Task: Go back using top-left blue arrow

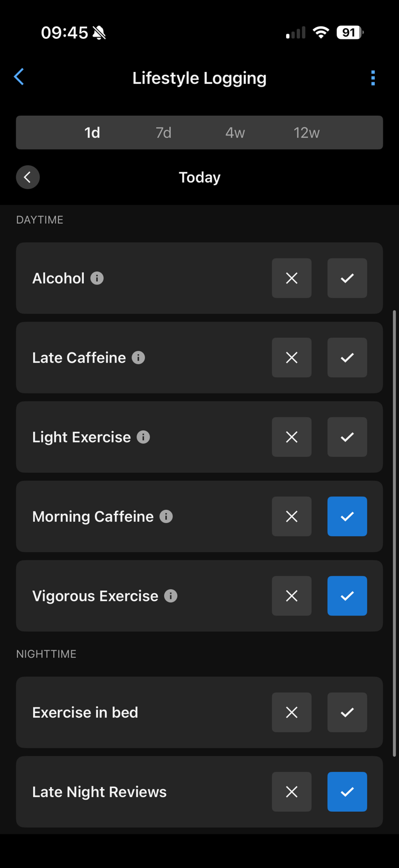Action: [x=19, y=77]
